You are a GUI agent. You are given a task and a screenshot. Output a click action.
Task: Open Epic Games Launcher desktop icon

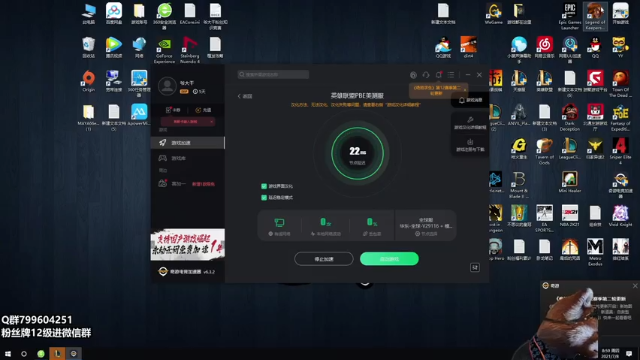click(x=570, y=16)
